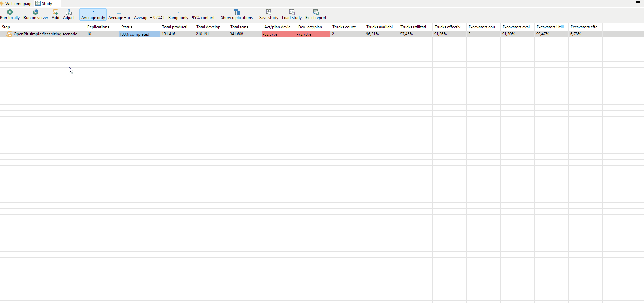The height and width of the screenshot is (303, 644).
Task: Click Trucks availabi... column header
Action: click(381, 27)
